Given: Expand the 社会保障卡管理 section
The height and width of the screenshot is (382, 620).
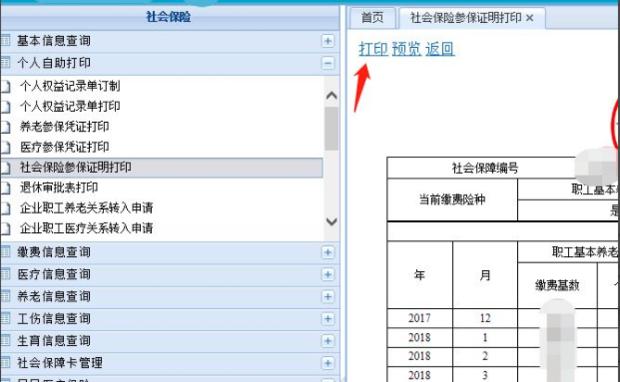Looking at the screenshot, I should [x=328, y=363].
